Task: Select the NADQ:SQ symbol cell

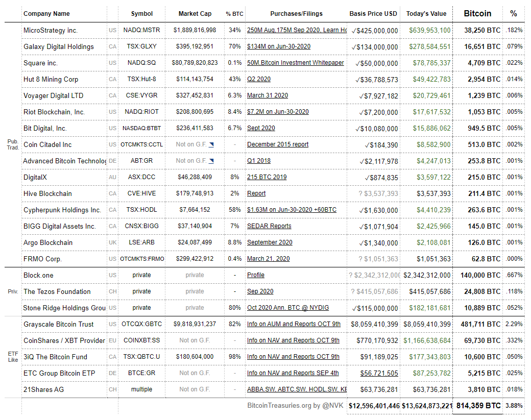Action: pos(141,63)
